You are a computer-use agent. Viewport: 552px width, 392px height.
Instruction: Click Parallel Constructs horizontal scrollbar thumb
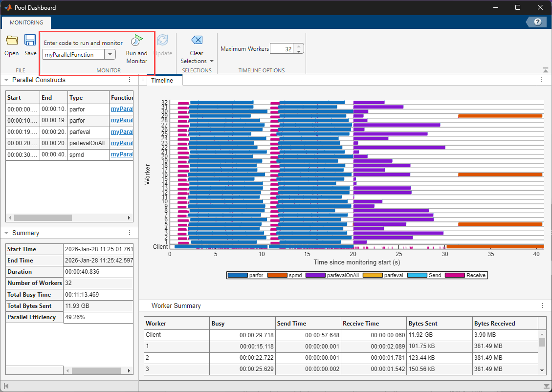pos(43,218)
